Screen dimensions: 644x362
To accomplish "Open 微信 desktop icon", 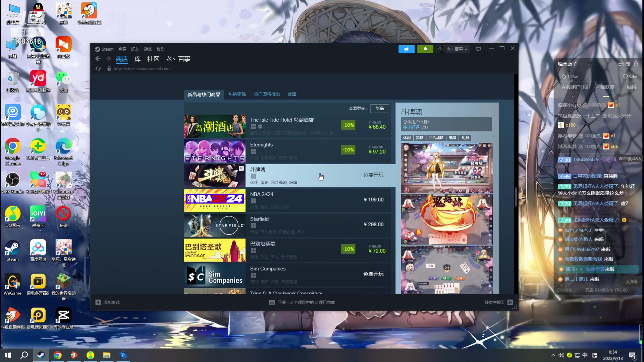I will [63, 81].
